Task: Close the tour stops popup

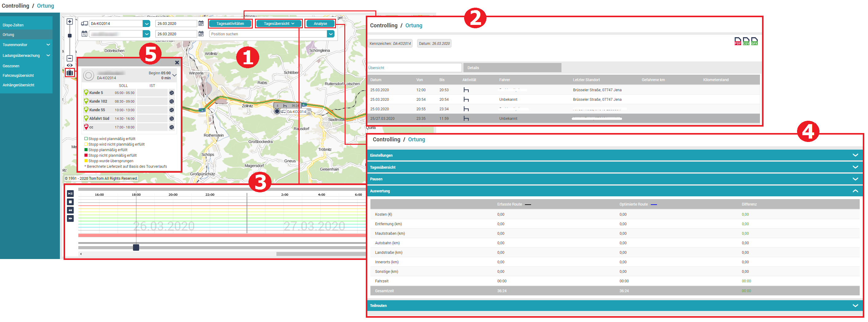Action: coord(177,63)
